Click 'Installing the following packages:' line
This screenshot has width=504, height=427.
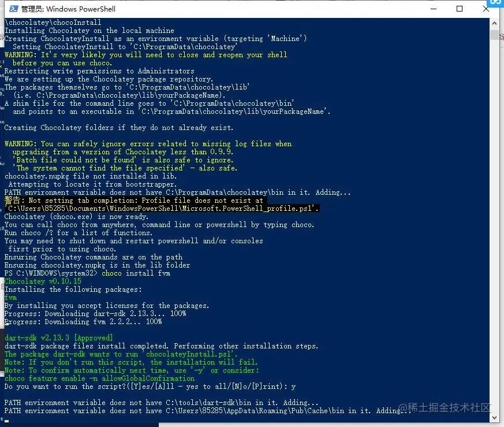pyautogui.click(x=73, y=289)
